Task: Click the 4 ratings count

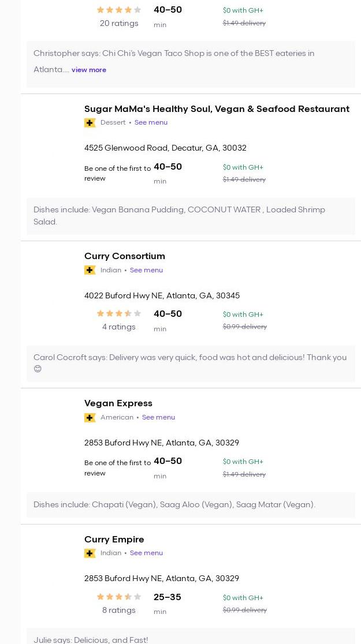Action: pos(118,327)
